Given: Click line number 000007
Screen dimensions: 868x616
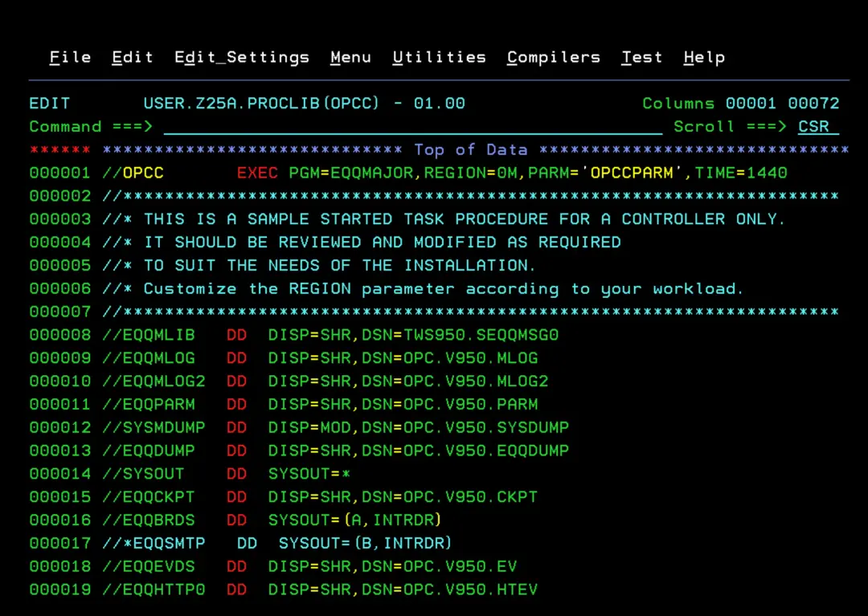Looking at the screenshot, I should pos(59,312).
